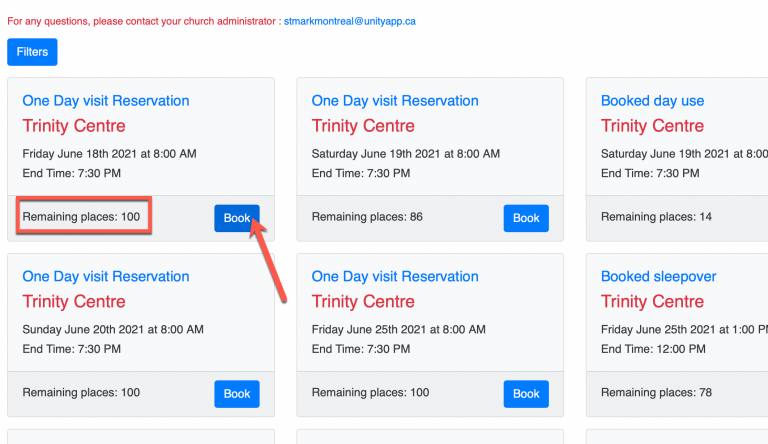Image resolution: width=768 pixels, height=444 pixels.
Task: Open the Filters button
Action: coord(32,52)
